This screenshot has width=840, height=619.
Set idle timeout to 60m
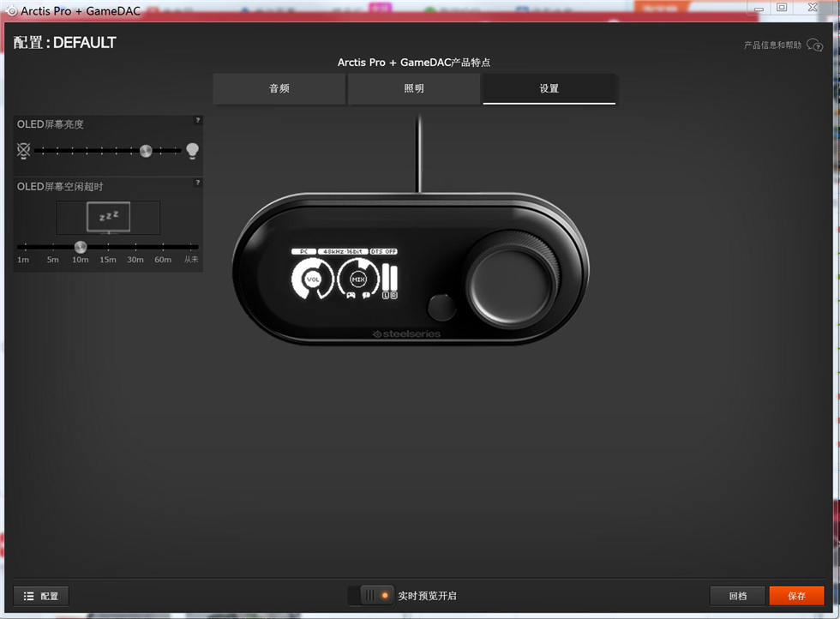[x=163, y=260]
